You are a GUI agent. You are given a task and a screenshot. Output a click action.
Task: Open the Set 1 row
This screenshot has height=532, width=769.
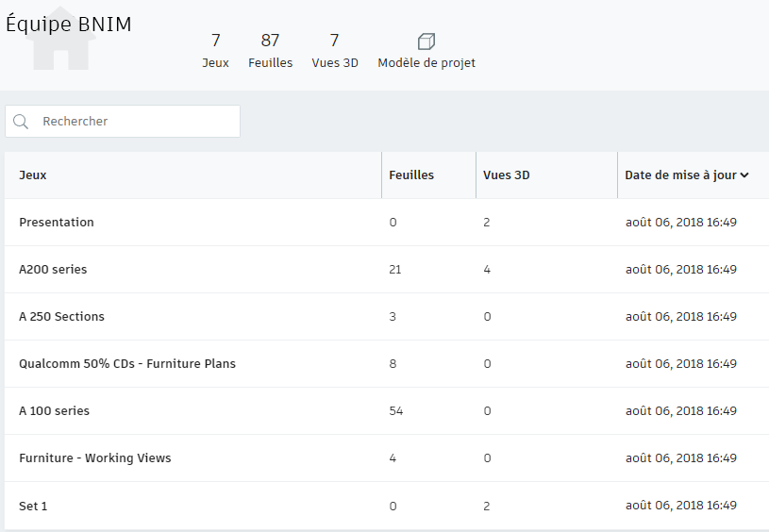[x=33, y=507]
